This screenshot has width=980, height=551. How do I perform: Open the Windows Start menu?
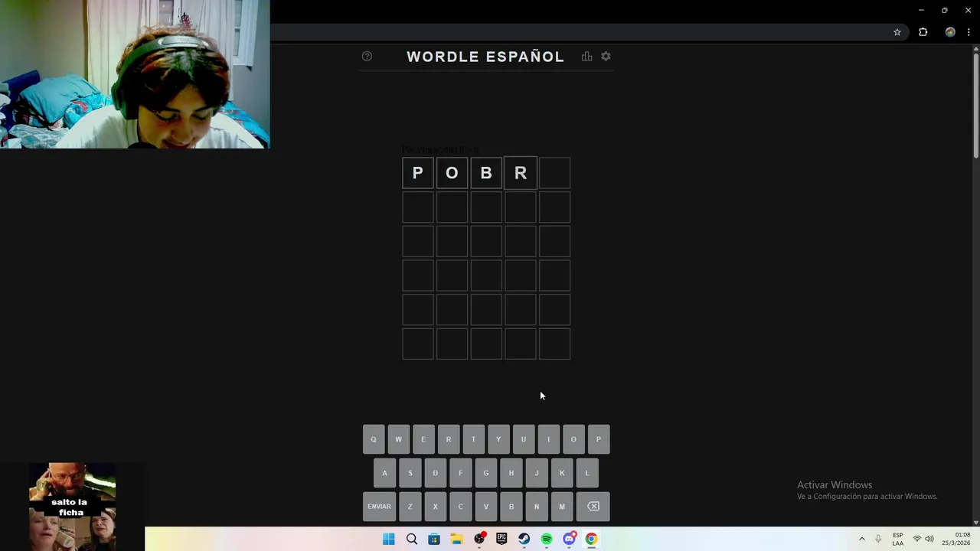(389, 540)
